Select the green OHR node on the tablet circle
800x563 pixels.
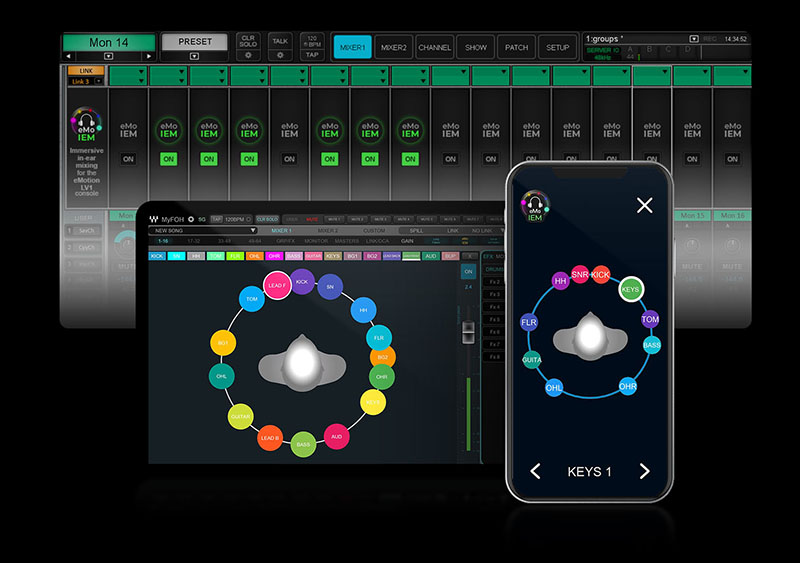click(x=382, y=377)
